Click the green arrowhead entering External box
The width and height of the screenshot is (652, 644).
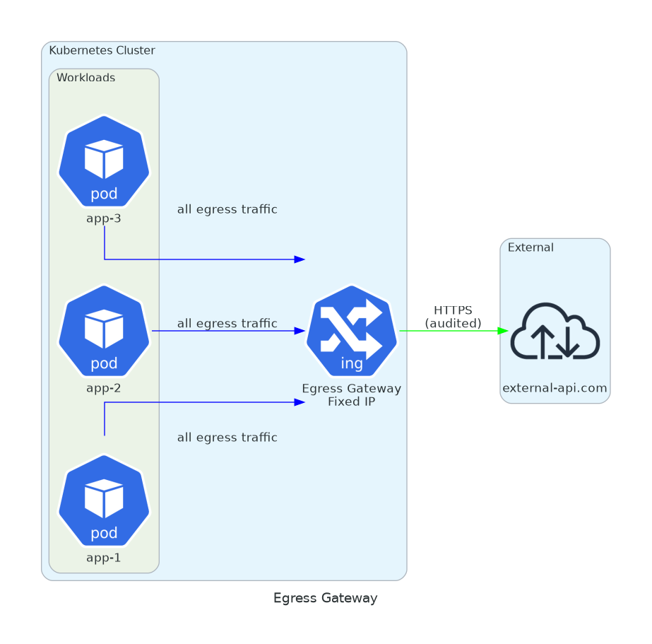(503, 331)
